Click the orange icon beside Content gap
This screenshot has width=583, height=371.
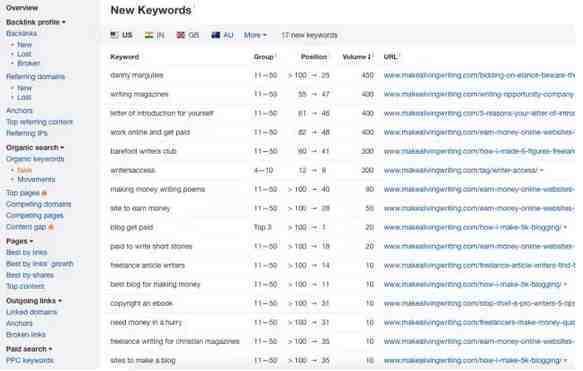click(51, 227)
